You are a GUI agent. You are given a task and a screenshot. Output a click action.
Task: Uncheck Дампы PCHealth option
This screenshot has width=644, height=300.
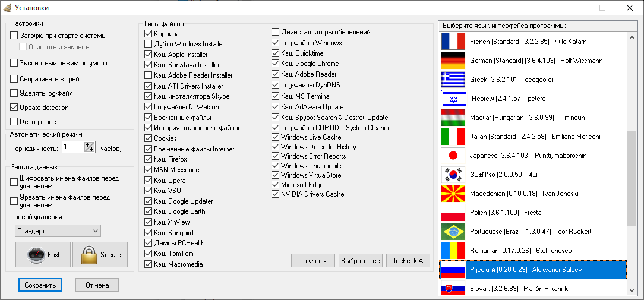click(149, 243)
